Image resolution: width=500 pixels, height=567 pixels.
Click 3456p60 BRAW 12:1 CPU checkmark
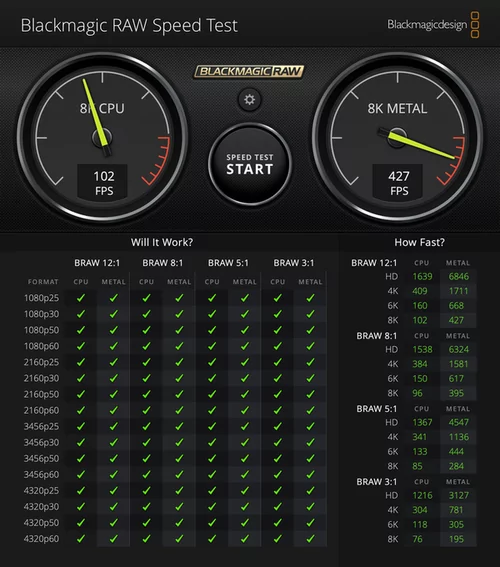tap(81, 474)
